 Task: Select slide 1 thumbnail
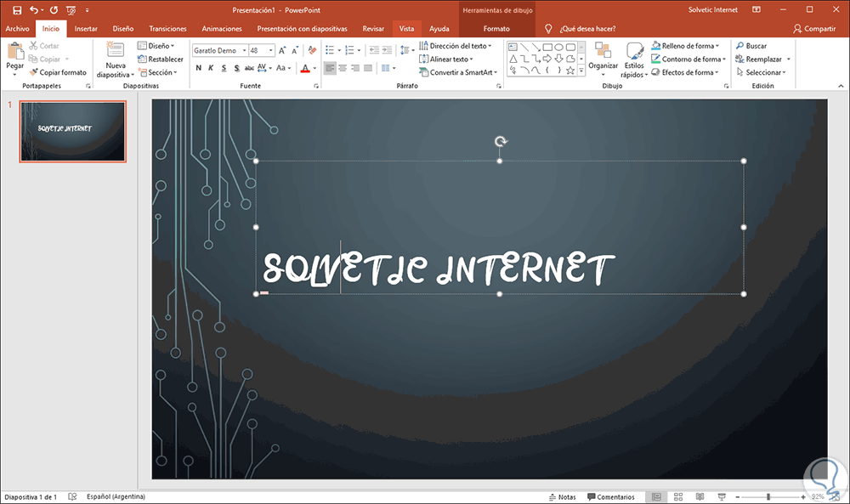click(72, 131)
